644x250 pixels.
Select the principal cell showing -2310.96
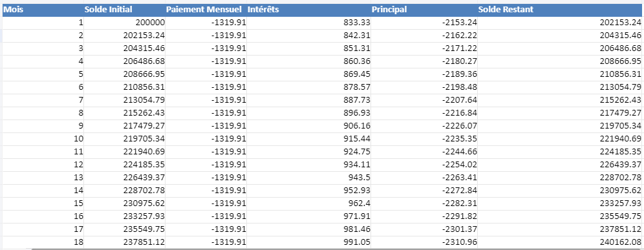(x=424, y=242)
